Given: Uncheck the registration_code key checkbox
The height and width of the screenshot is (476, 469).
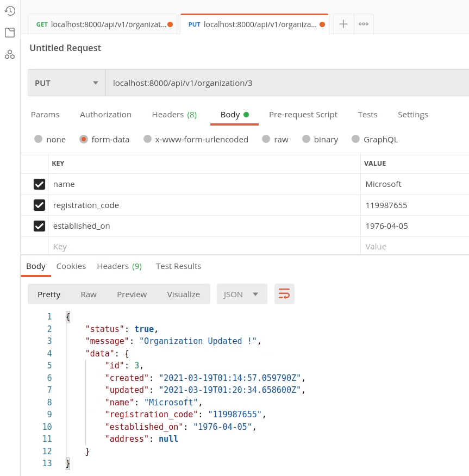Looking at the screenshot, I should (x=39, y=205).
